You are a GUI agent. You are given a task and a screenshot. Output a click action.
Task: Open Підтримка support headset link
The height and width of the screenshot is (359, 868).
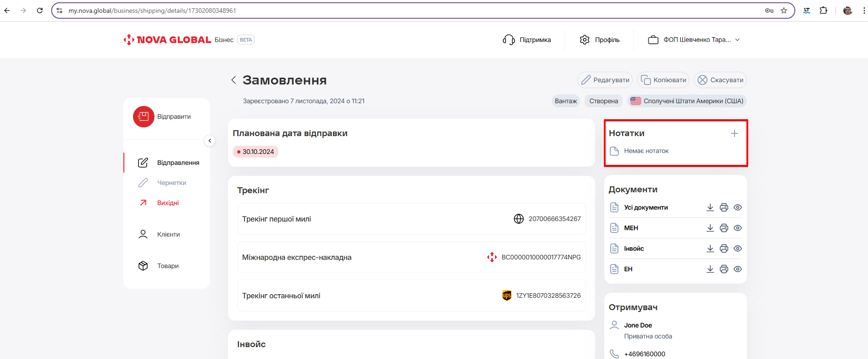pos(527,40)
